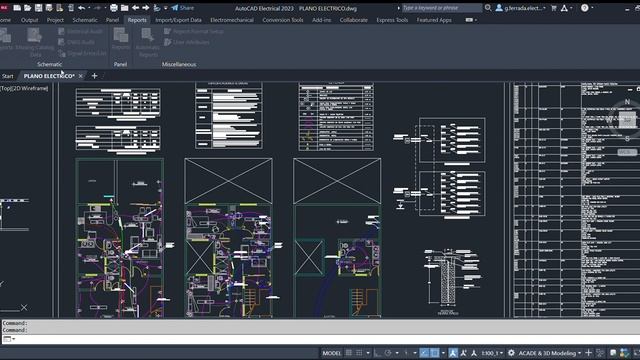Open the Output ribbon tab
The width and height of the screenshot is (640, 360).
coord(29,20)
